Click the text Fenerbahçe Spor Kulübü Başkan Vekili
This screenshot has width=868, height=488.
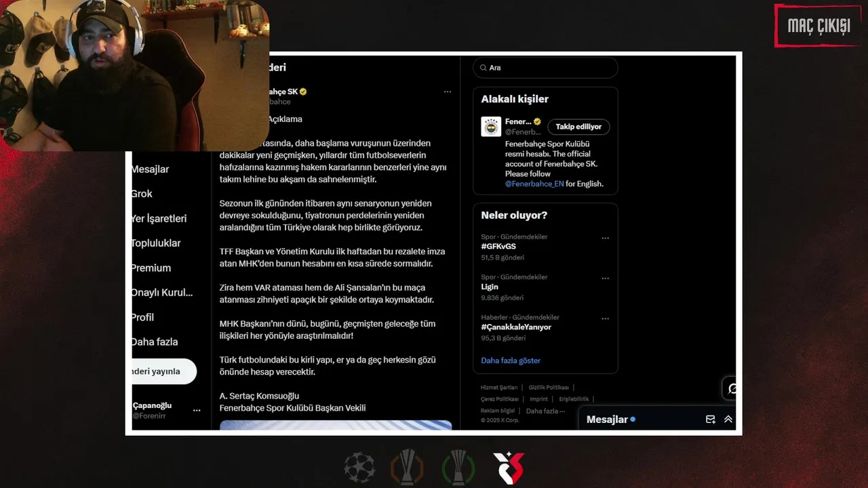(x=292, y=408)
